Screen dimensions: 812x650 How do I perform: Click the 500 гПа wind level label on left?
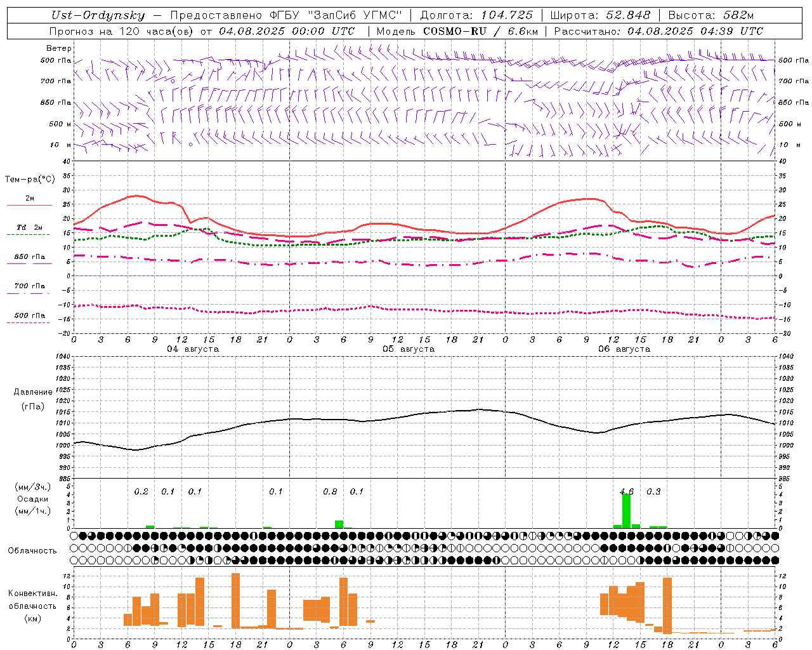pyautogui.click(x=56, y=60)
